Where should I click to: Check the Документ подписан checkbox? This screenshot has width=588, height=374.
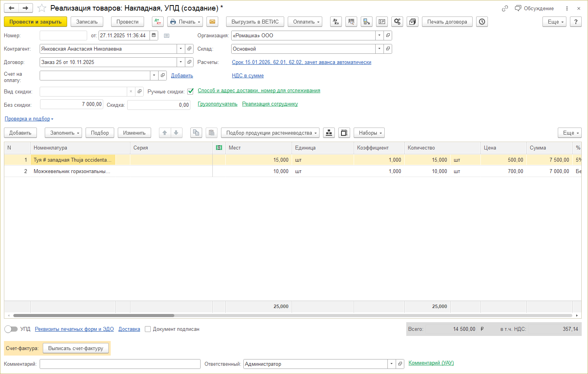(148, 329)
